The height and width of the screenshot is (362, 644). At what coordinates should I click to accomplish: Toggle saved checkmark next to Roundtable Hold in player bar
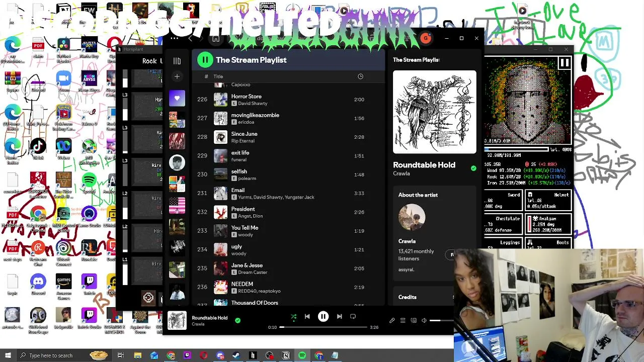237,320
